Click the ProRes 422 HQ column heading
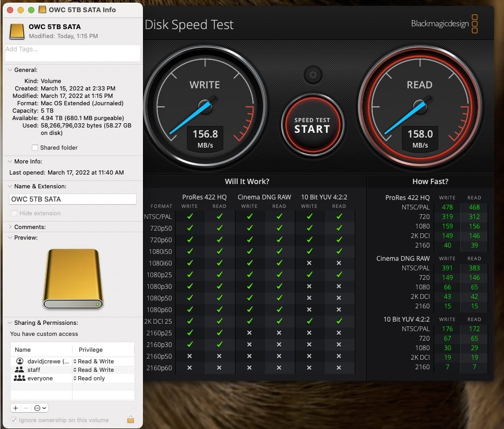 coord(204,197)
